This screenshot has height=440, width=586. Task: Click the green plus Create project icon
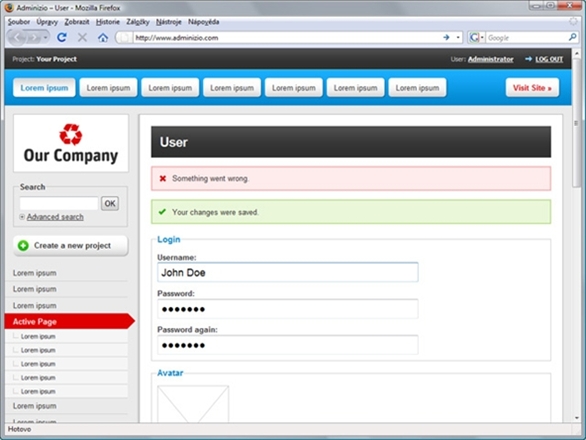(23, 246)
